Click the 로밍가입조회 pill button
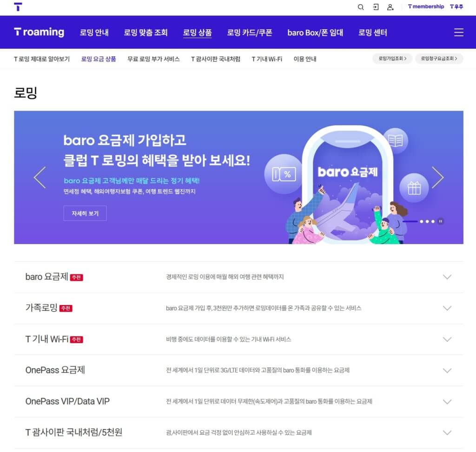 (x=392, y=58)
